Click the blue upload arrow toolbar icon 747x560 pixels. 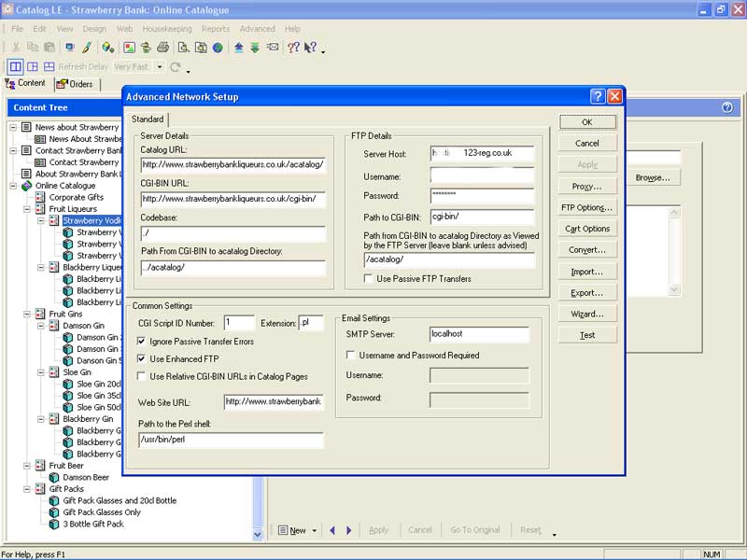[238, 48]
